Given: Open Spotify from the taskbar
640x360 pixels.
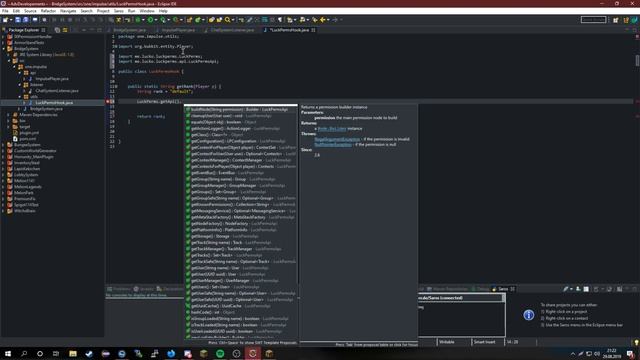Looking at the screenshot, I should 220,353.
